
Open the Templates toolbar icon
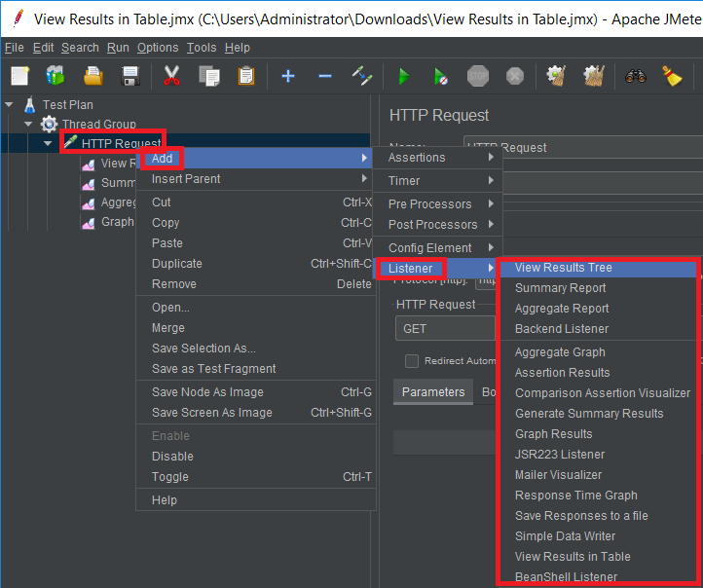click(x=55, y=76)
